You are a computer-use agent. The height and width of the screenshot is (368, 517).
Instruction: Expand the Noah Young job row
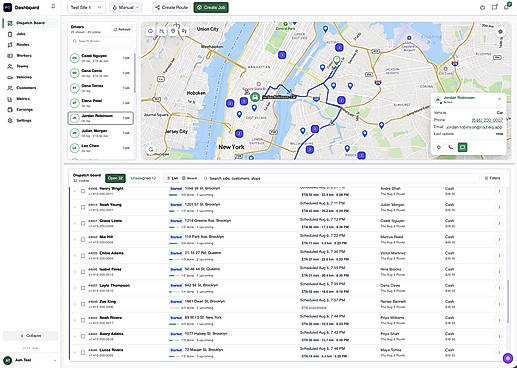tap(75, 207)
